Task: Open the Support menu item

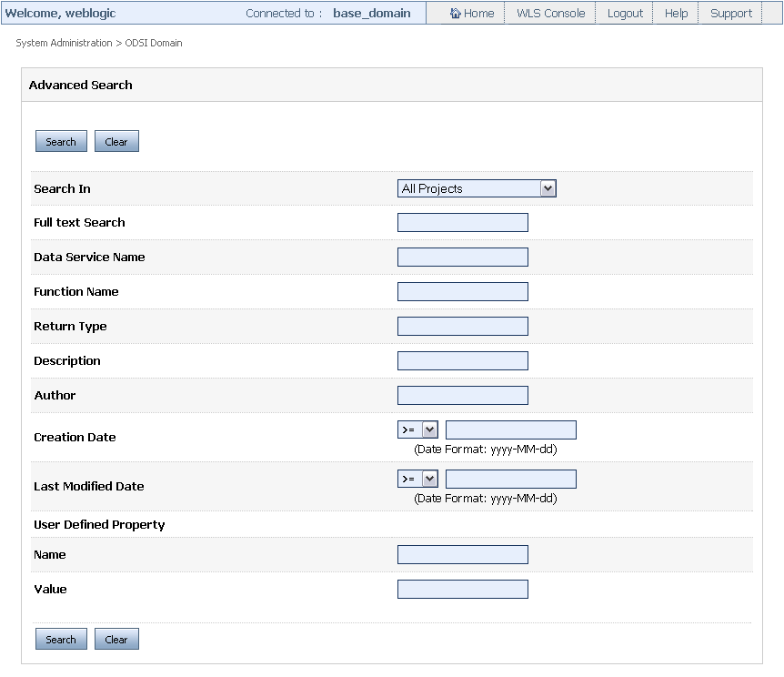Action: (731, 14)
